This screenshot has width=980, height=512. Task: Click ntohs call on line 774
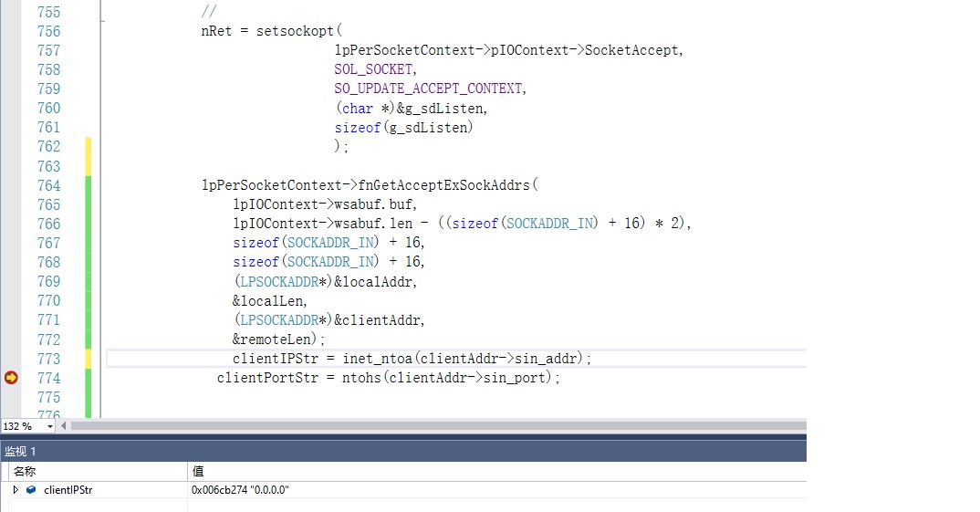361,378
